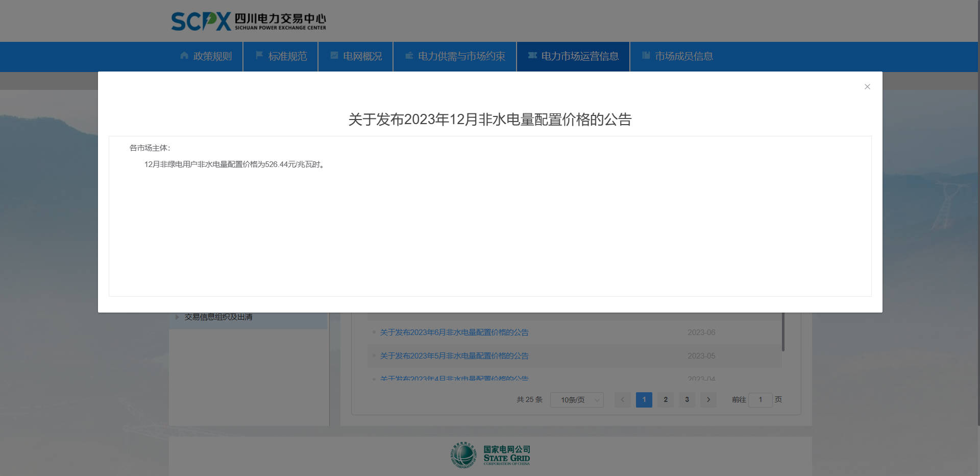Open the 10条/页 page size dropdown
The height and width of the screenshot is (476, 980).
(577, 400)
